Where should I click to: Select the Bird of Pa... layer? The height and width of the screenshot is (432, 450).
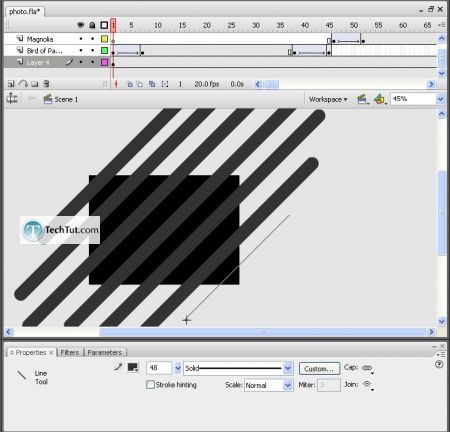[44, 51]
